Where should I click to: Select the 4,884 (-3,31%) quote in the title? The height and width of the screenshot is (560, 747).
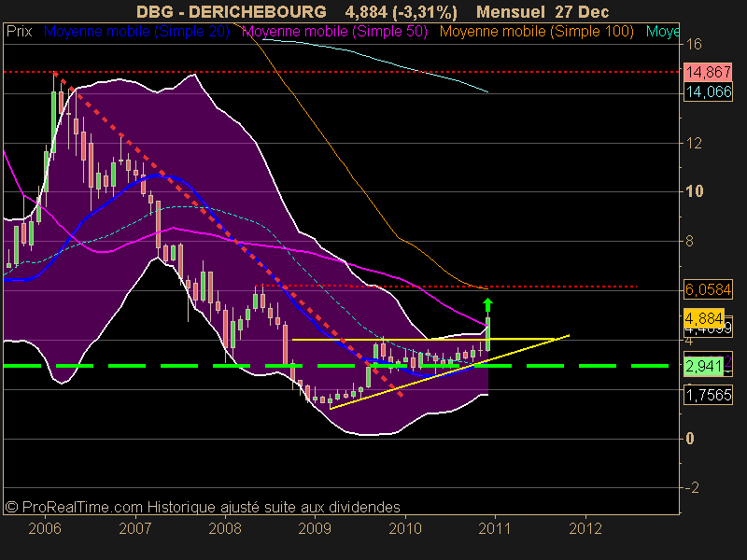pyautogui.click(x=402, y=11)
